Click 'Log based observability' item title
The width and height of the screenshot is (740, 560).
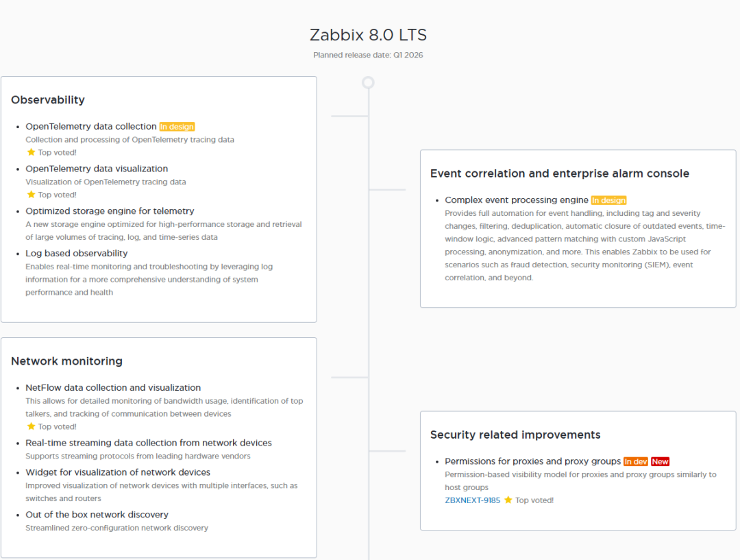coord(77,254)
